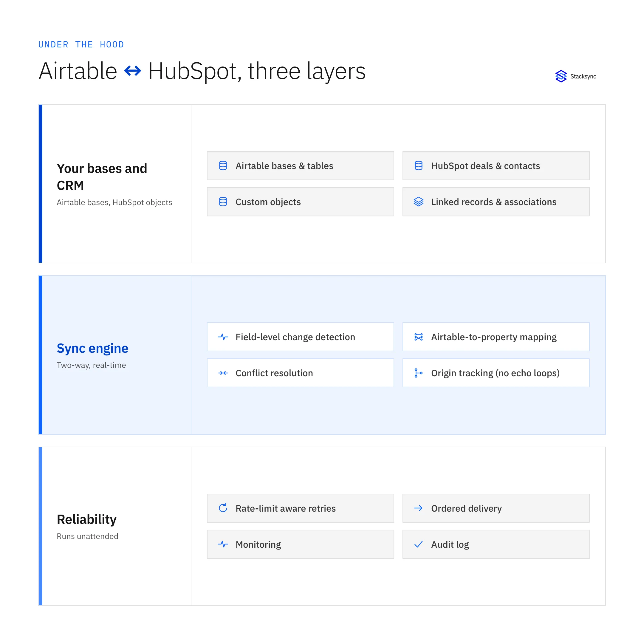
Task: Click the 'HubSpot deals & contacts' label
Action: pyautogui.click(x=485, y=166)
